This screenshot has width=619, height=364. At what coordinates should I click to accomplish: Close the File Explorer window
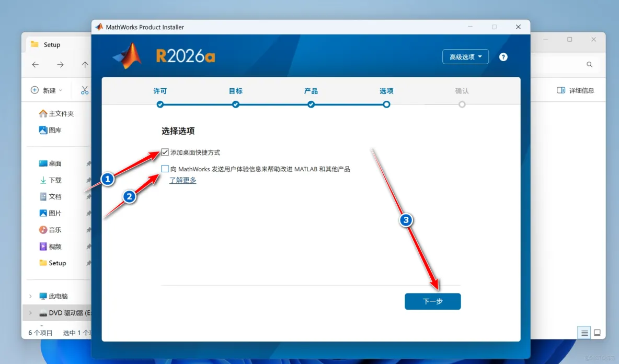(594, 40)
